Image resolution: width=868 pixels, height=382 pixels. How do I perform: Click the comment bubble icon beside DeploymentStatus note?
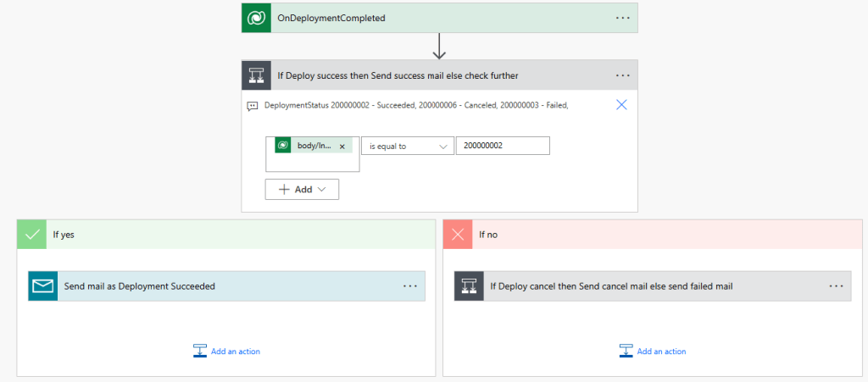click(x=252, y=106)
